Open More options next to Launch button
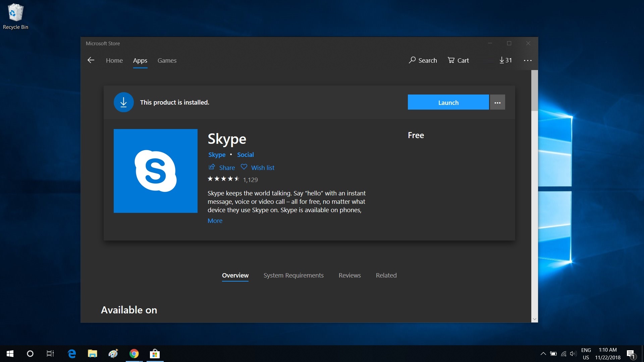This screenshot has height=362, width=644. tap(497, 102)
